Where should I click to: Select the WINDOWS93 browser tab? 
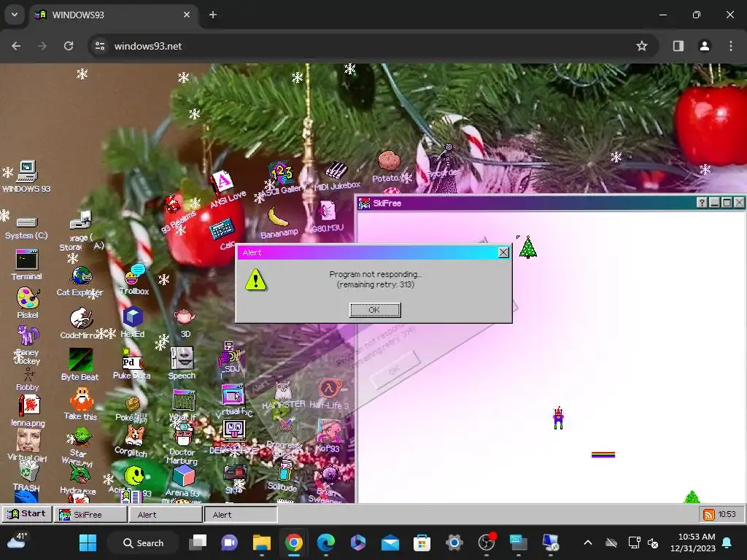(x=113, y=15)
